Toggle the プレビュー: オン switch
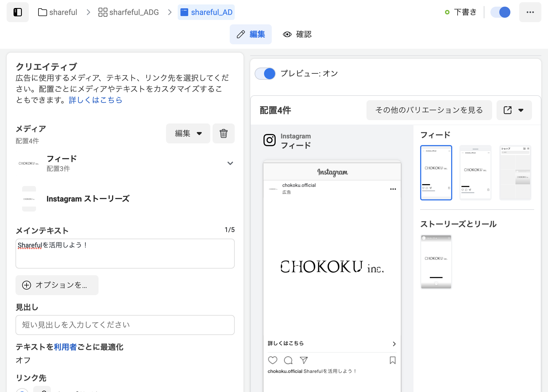 (265, 74)
